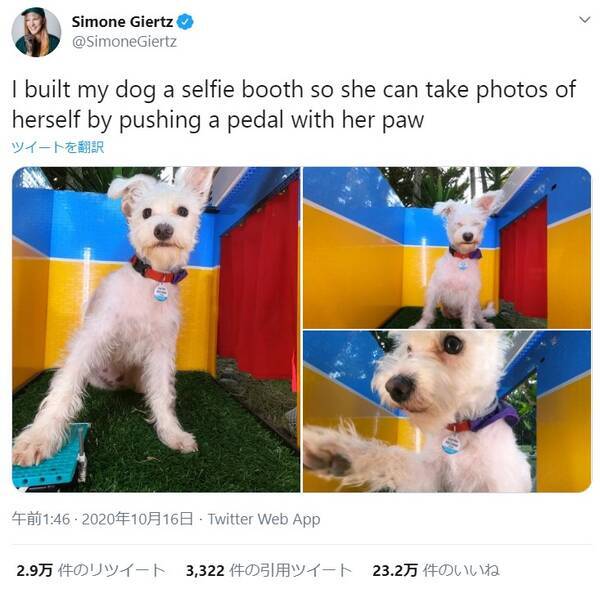Click the blue verified badge
Screen dimensions: 600x589
click(185, 22)
